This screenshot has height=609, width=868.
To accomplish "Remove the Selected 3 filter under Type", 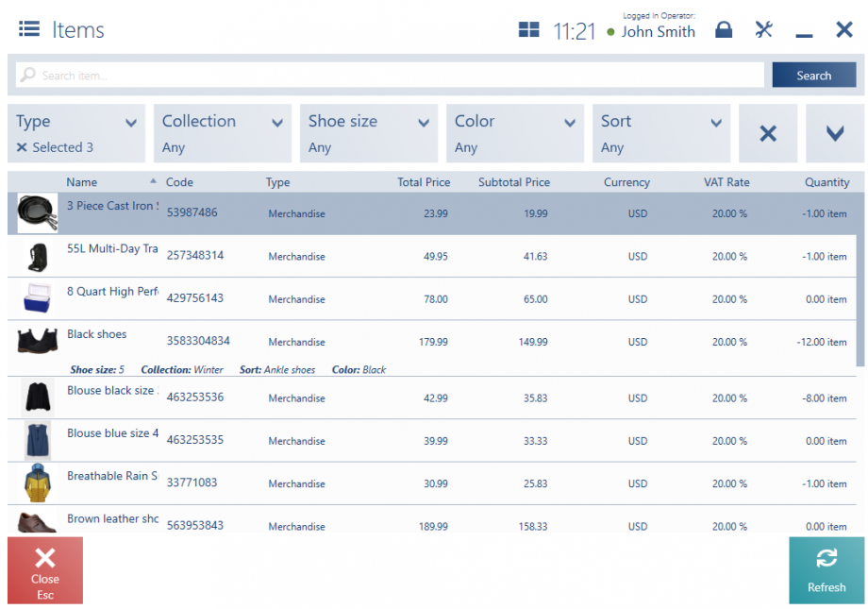I will pos(20,146).
